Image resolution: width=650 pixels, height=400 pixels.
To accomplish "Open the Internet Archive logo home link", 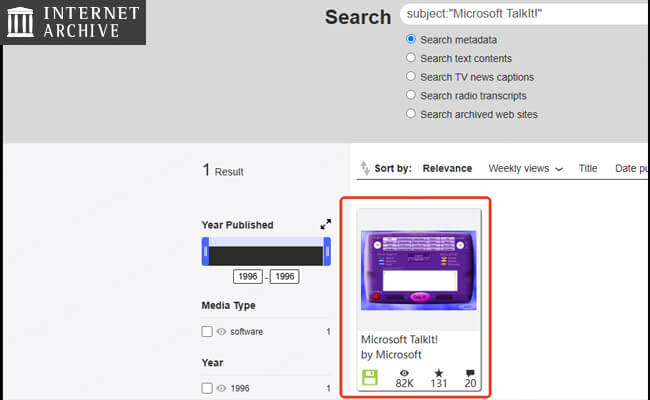I will [x=73, y=22].
